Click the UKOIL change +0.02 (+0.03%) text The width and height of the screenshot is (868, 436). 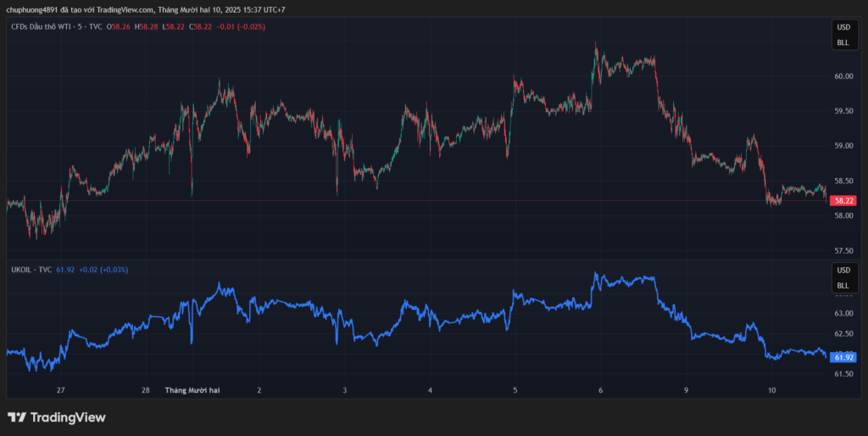(103, 270)
